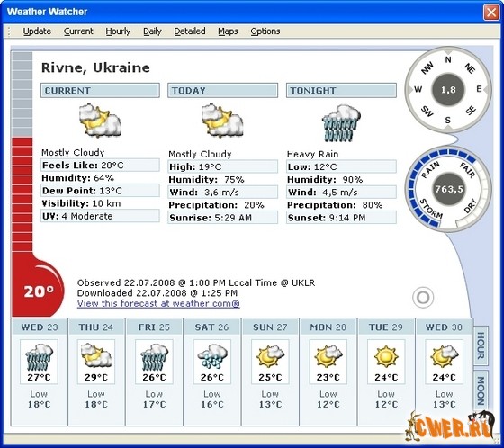Viewport: 504px width, 448px height.
Task: Switch to the HOUR side tab
Action: (481, 345)
